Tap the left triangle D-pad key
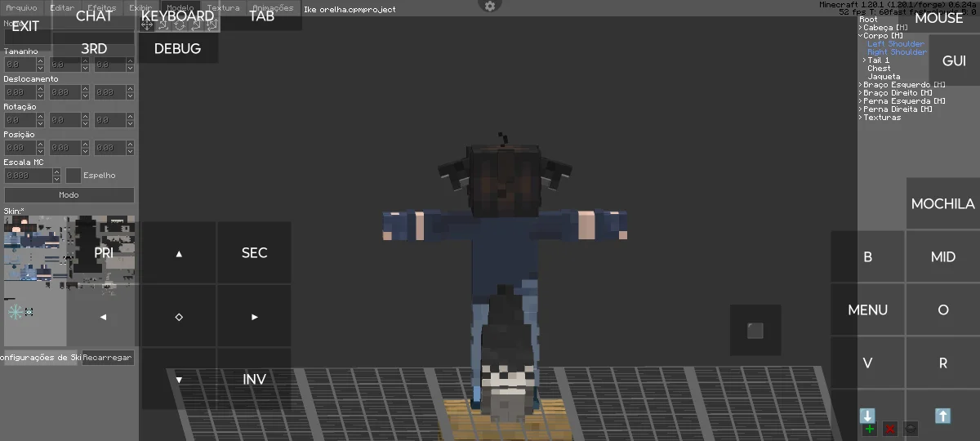Viewport: 980px width, 441px height. click(104, 316)
